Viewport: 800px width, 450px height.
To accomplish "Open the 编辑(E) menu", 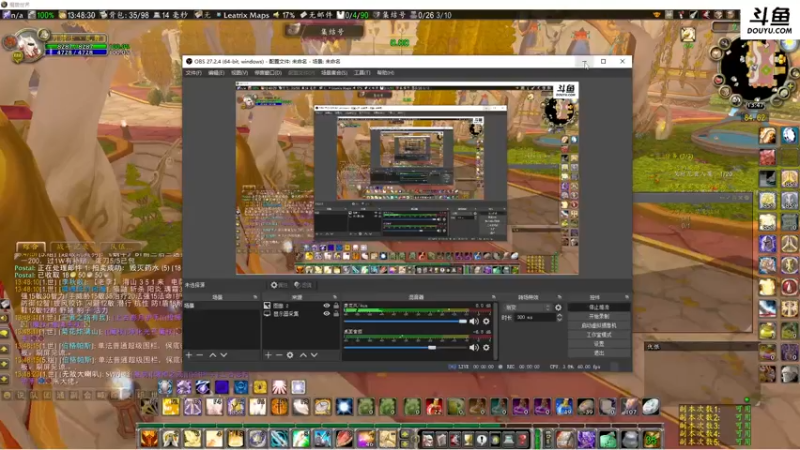I will (216, 73).
